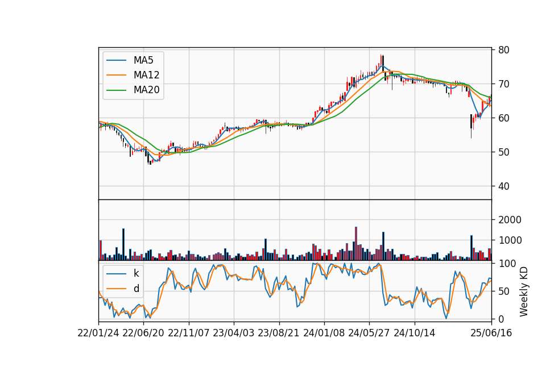546x392 pixels.
Task: Click the 22/01/24 date tick label
Action: coord(98,333)
